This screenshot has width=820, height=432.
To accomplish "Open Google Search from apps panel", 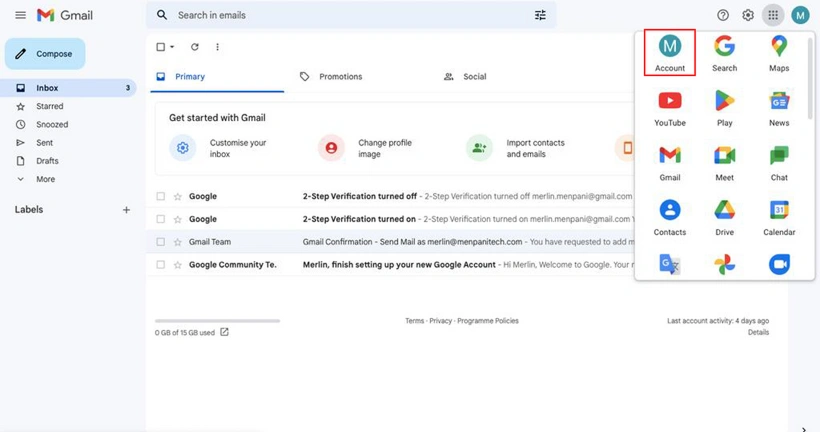I will 724,53.
